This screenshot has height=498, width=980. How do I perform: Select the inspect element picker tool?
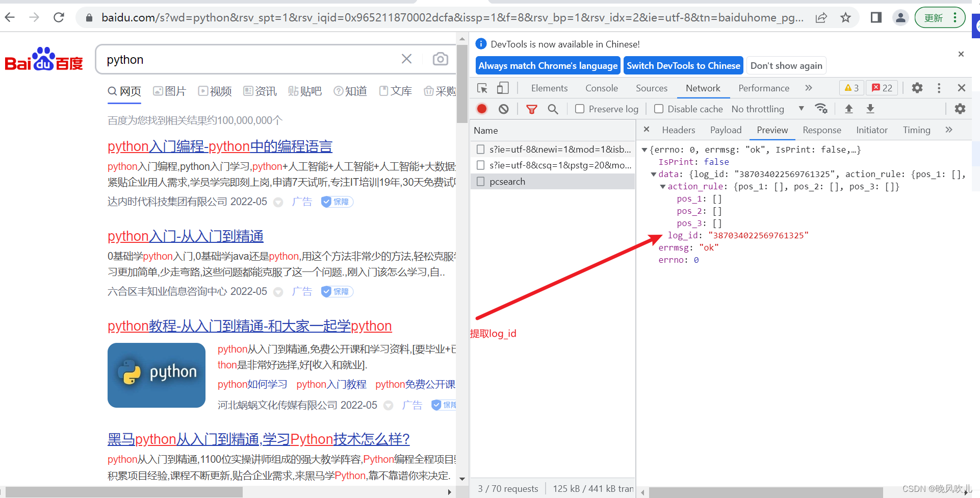tap(482, 88)
